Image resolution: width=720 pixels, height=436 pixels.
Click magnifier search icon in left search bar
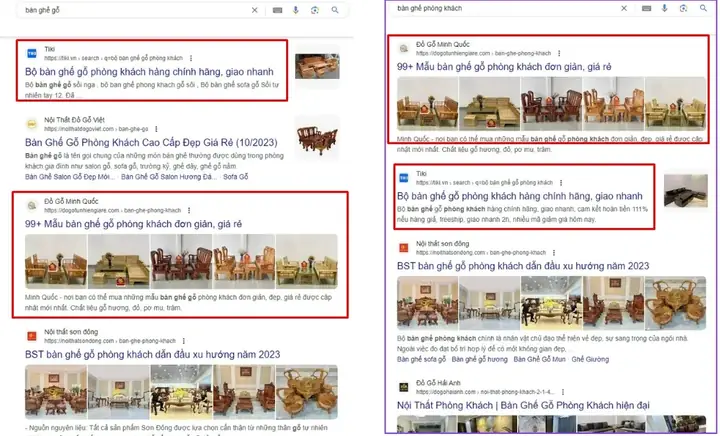click(336, 10)
